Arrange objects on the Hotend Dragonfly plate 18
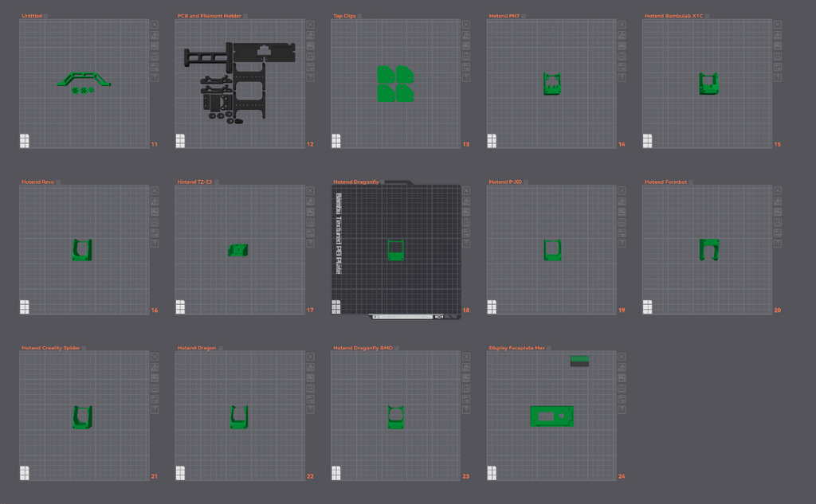The width and height of the screenshot is (816, 504). (466, 213)
